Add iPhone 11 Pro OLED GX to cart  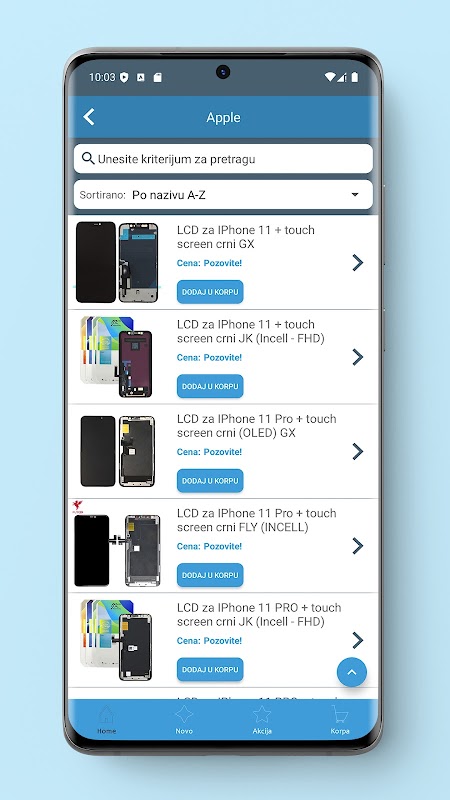[210, 481]
